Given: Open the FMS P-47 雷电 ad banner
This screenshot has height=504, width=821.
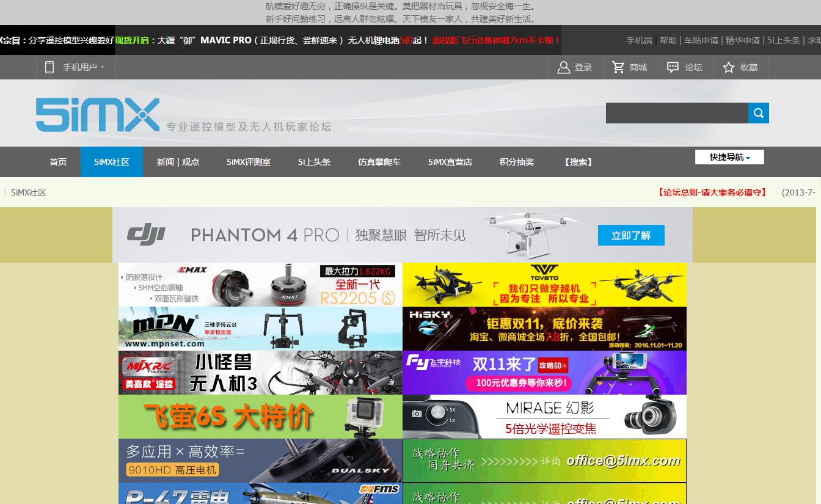Looking at the screenshot, I should 260,494.
